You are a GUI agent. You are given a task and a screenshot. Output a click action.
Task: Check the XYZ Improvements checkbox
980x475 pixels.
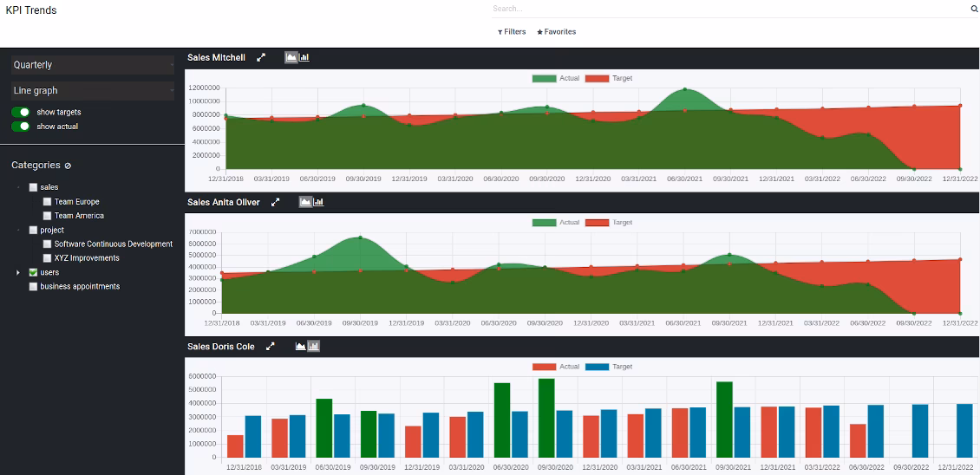(x=47, y=258)
